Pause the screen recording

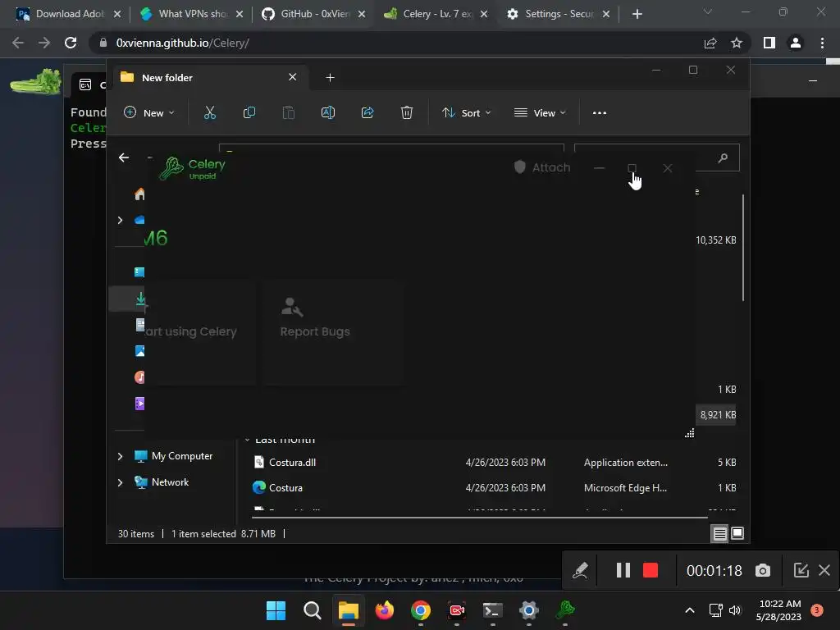tap(623, 571)
